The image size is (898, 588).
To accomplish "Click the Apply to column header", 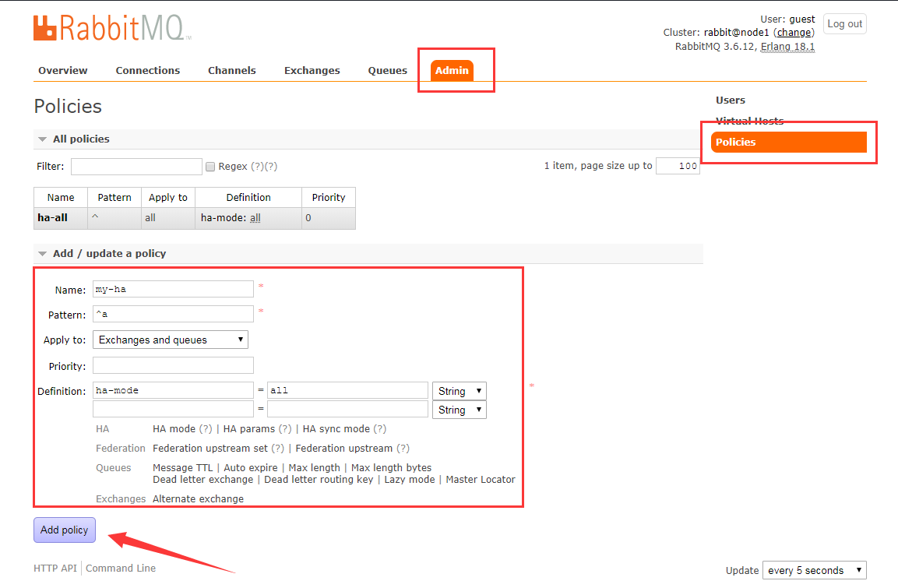I will (167, 198).
